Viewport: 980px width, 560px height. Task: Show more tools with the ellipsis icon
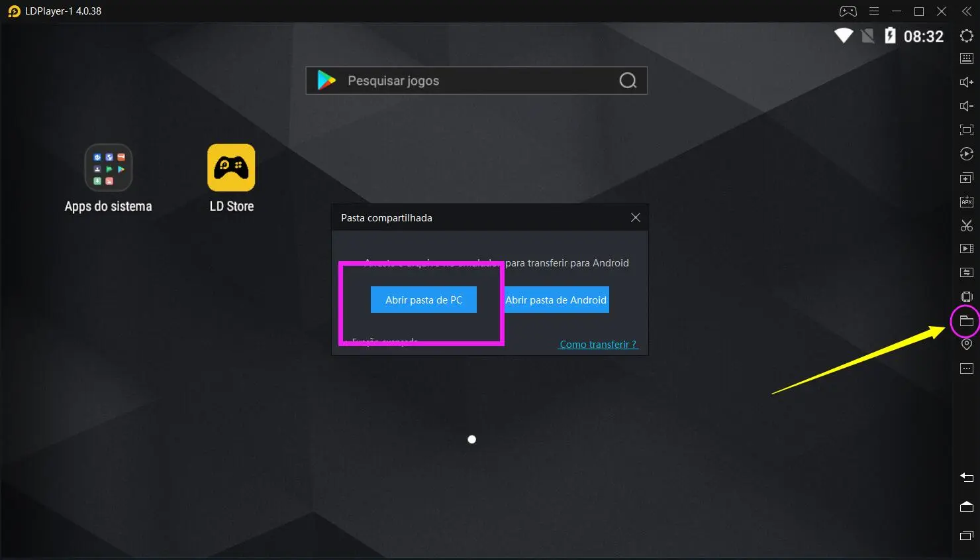966,368
